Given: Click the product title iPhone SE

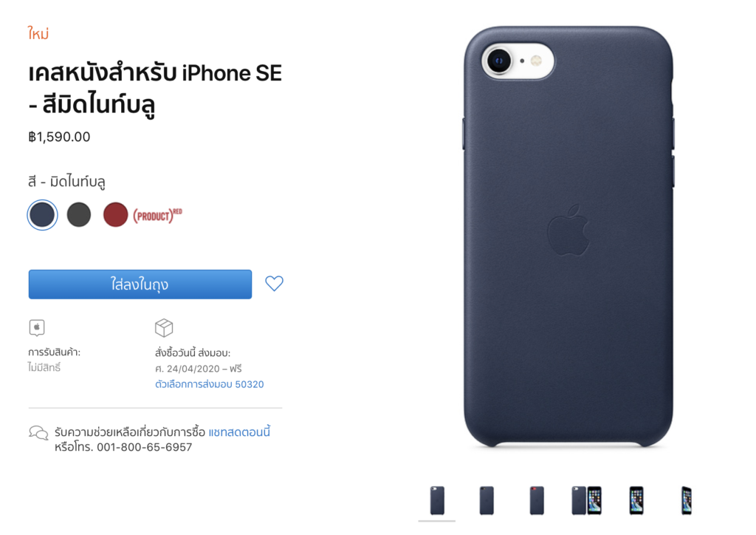Looking at the screenshot, I should (155, 89).
